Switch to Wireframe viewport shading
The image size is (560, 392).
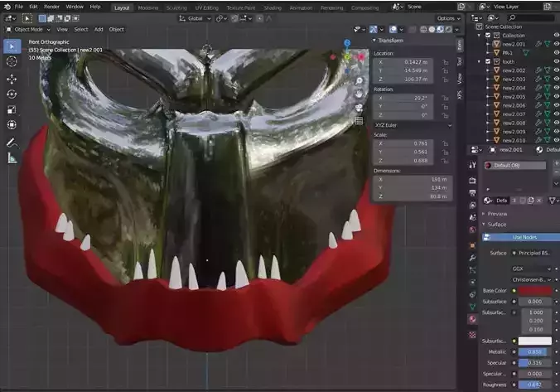[x=423, y=30]
